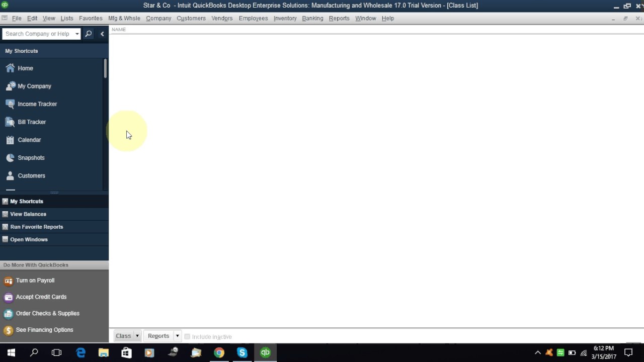Select QuickBooks taskbar icon
The image size is (644, 362).
tap(265, 353)
